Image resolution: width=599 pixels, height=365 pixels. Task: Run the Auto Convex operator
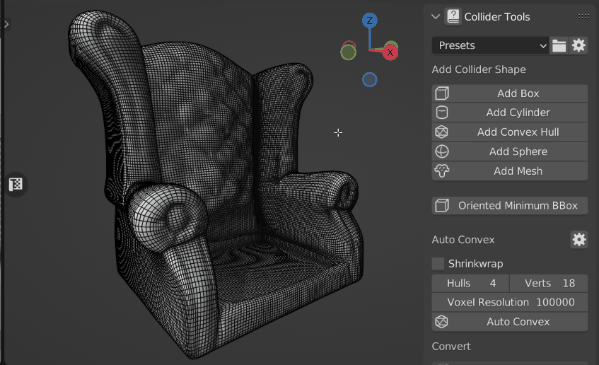pyautogui.click(x=510, y=322)
